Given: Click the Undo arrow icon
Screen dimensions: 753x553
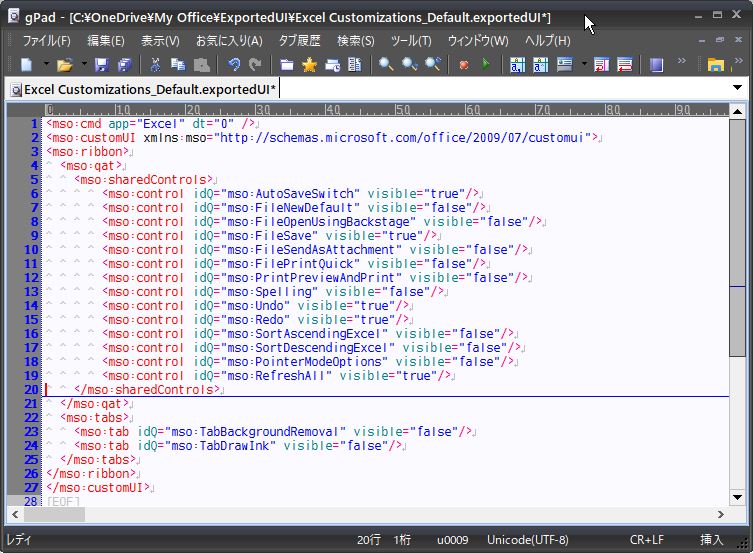Looking at the screenshot, I should [234, 64].
